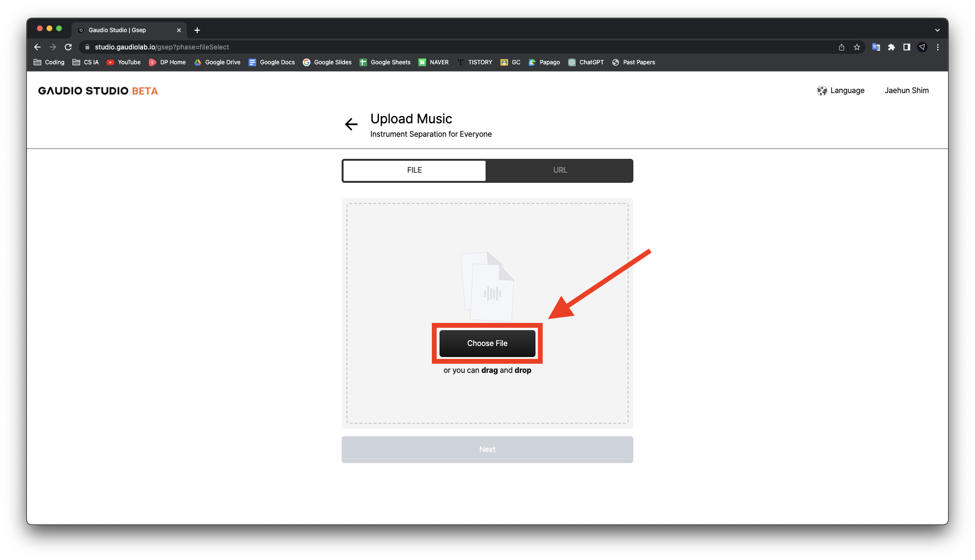Open the Coding bookmarks folder
This screenshot has width=975, height=560.
click(x=49, y=62)
